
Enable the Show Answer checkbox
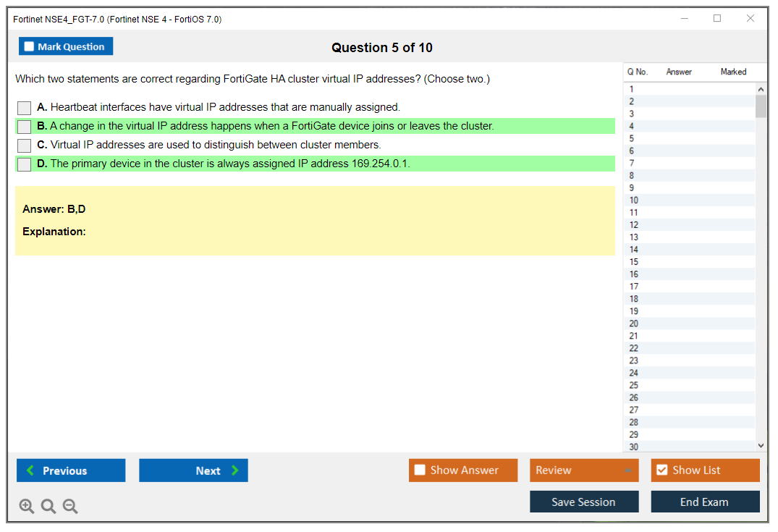(x=420, y=470)
